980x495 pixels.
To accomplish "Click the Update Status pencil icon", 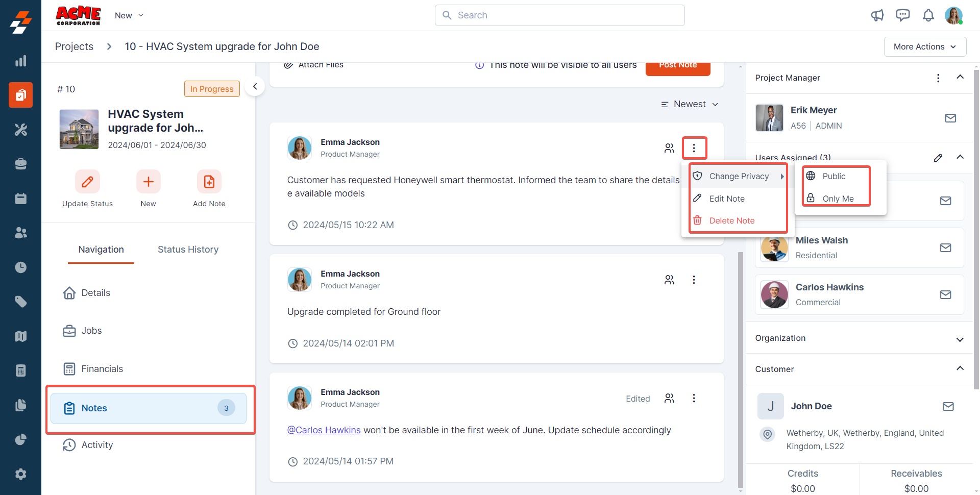I will pyautogui.click(x=87, y=182).
